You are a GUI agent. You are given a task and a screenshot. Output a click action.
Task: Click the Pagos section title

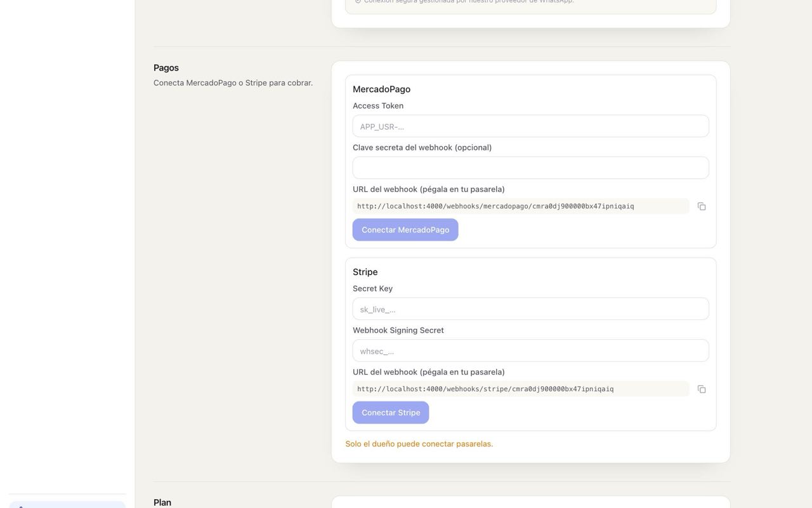166,68
